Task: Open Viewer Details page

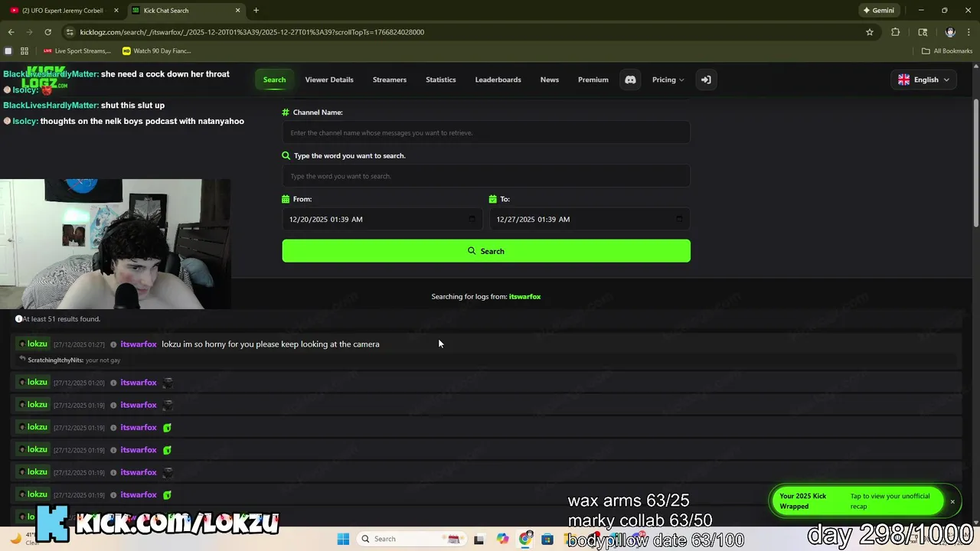Action: [x=329, y=80]
